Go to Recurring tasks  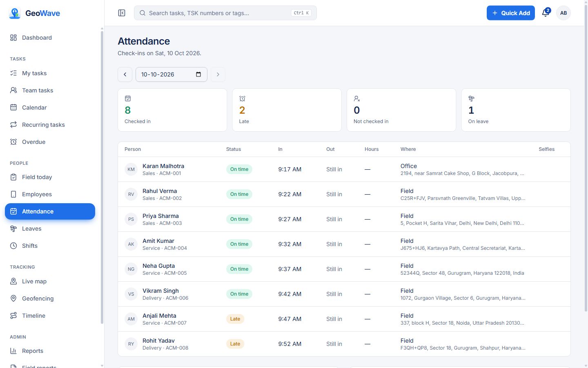pyautogui.click(x=50, y=125)
